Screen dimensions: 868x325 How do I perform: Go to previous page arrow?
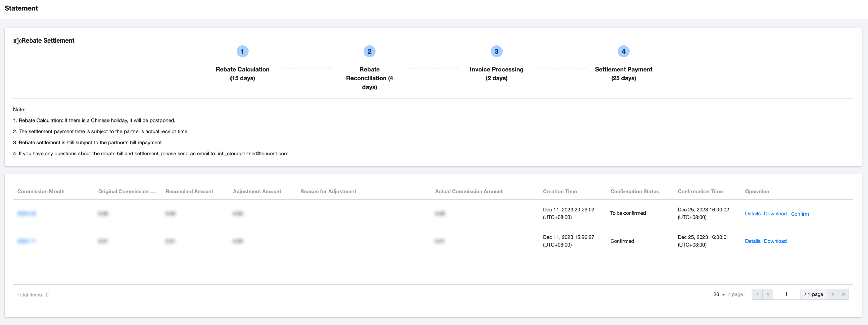point(768,294)
